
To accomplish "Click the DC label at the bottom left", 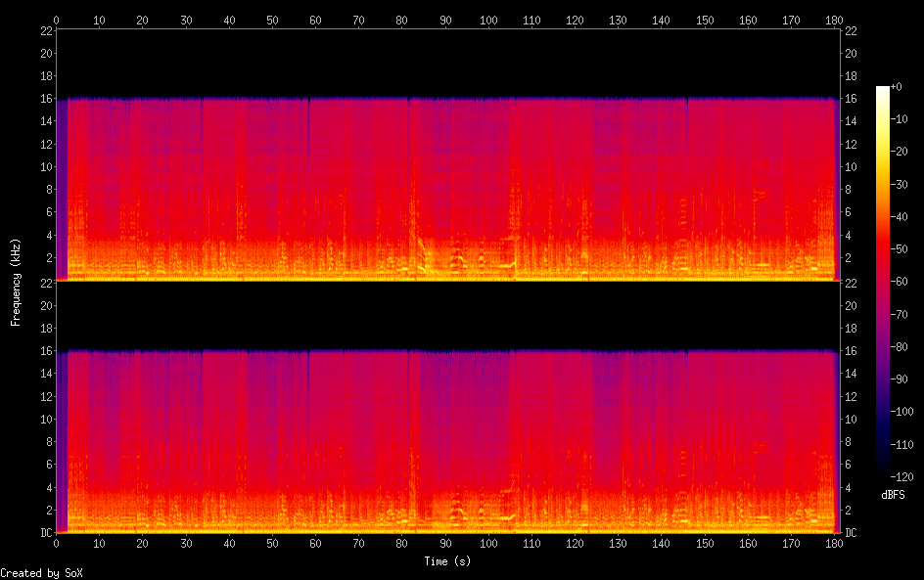I will point(45,533).
